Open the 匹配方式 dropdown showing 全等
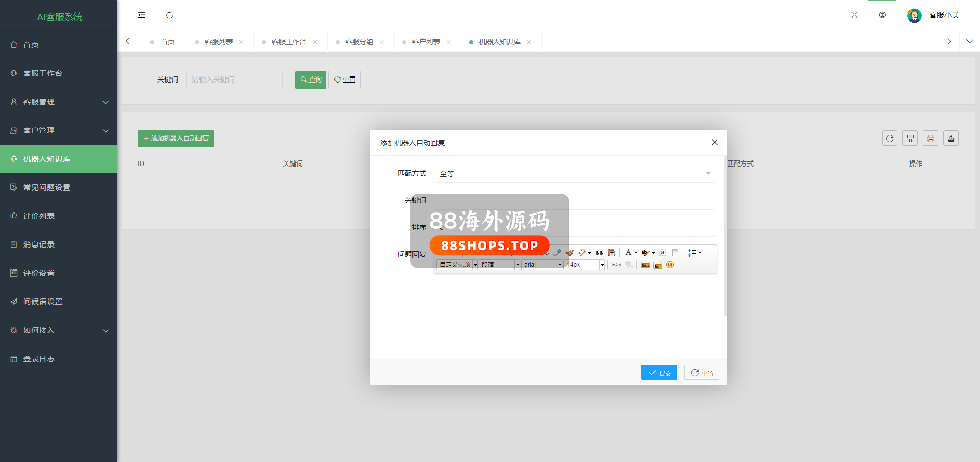This screenshot has height=462, width=980. pos(575,173)
